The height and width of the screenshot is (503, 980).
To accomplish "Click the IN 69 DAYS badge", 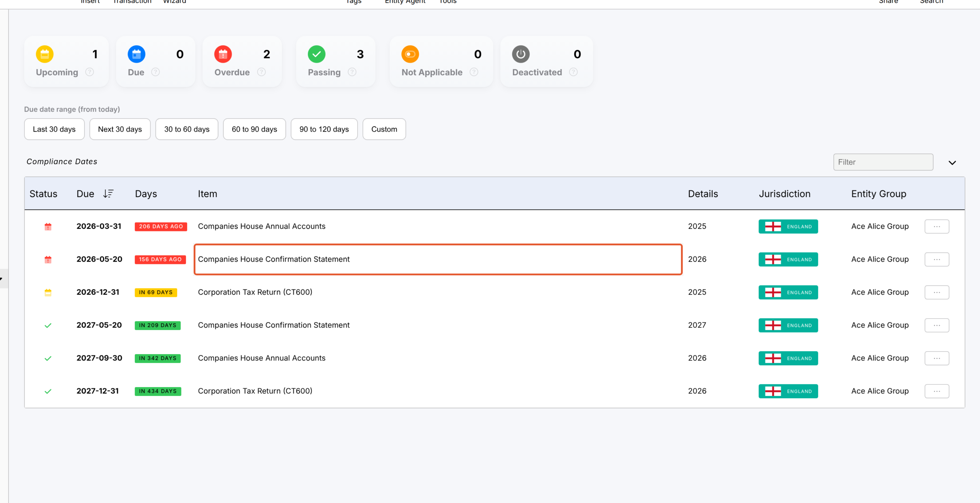I will pyautogui.click(x=156, y=292).
